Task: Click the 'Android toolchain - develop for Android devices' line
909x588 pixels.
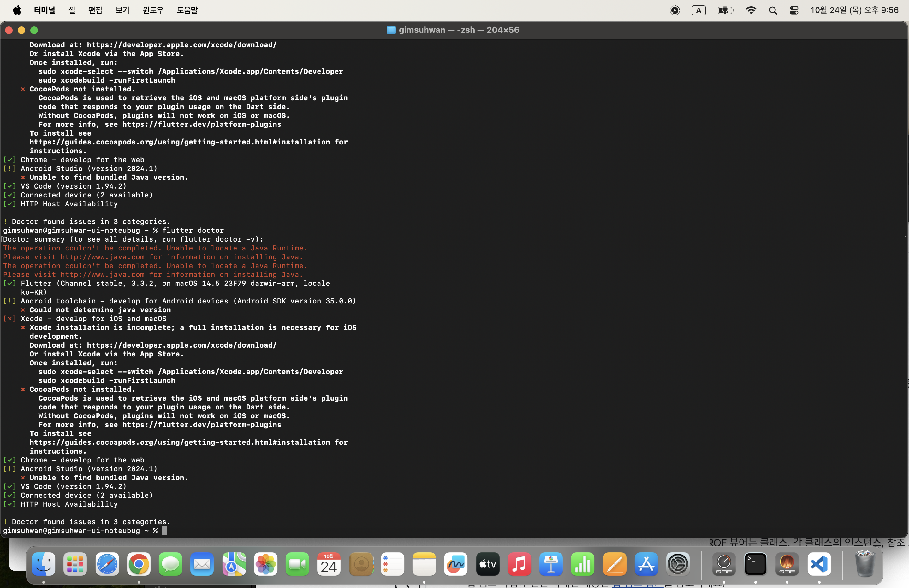Action: click(180, 301)
